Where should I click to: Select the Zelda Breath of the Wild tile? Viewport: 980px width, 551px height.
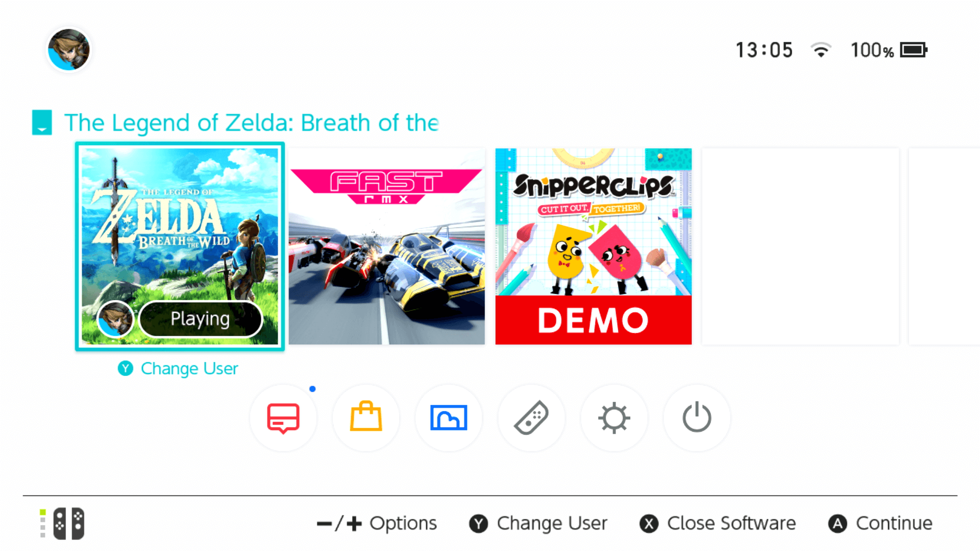point(180,246)
